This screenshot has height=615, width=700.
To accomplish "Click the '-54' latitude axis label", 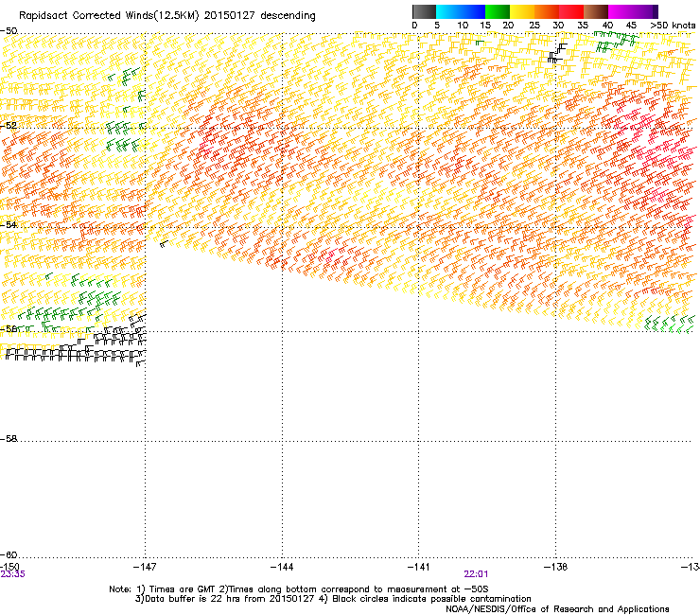I will click(x=9, y=224).
